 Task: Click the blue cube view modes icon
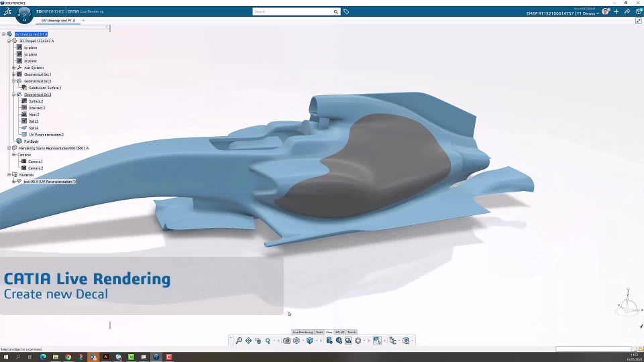(x=310, y=341)
